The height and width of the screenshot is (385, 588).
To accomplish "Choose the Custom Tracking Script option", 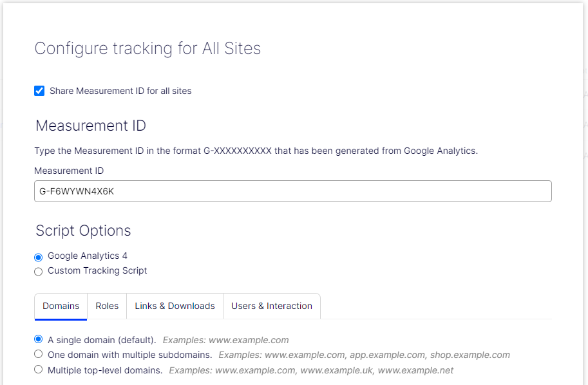I will click(x=39, y=272).
